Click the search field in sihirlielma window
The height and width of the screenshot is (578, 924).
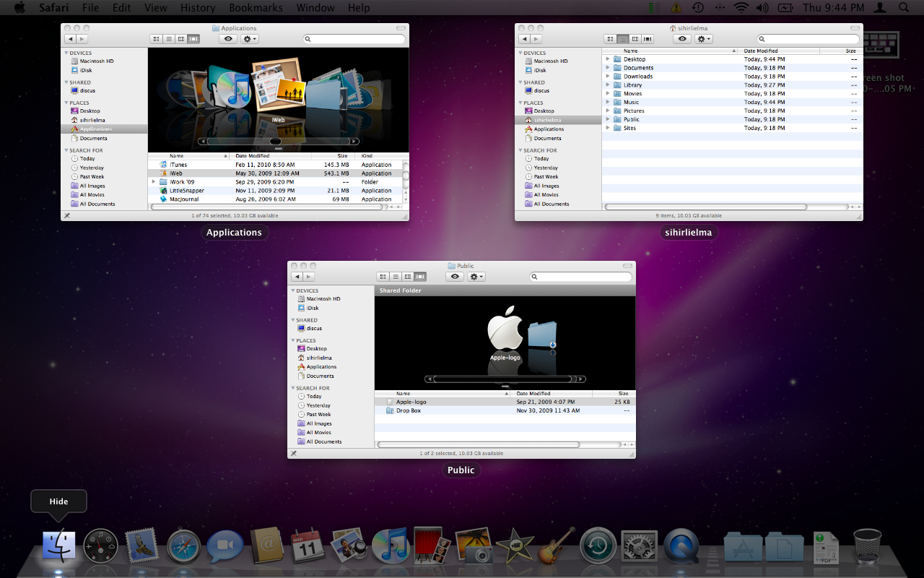click(807, 39)
